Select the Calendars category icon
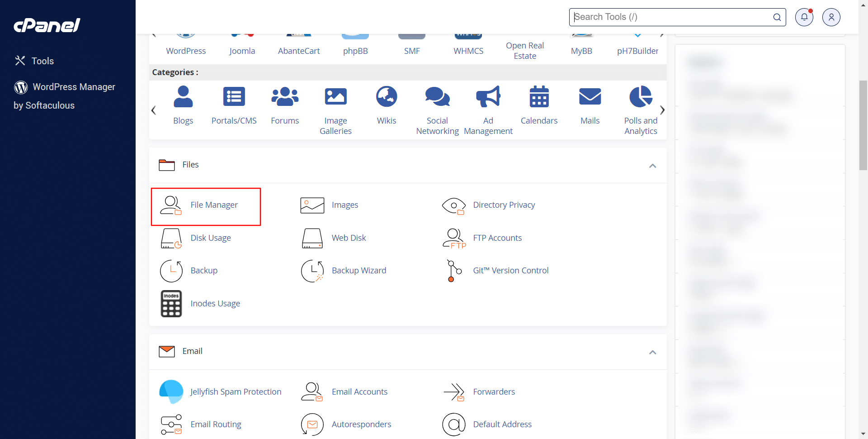The width and height of the screenshot is (868, 439). click(x=539, y=96)
